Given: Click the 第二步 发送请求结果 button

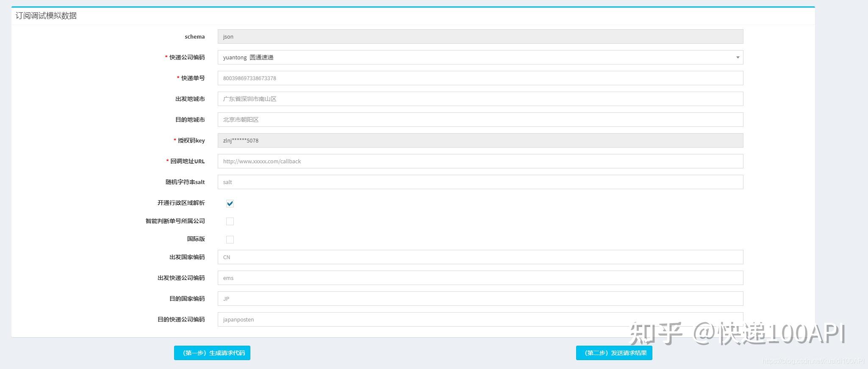Looking at the screenshot, I should (x=614, y=353).
